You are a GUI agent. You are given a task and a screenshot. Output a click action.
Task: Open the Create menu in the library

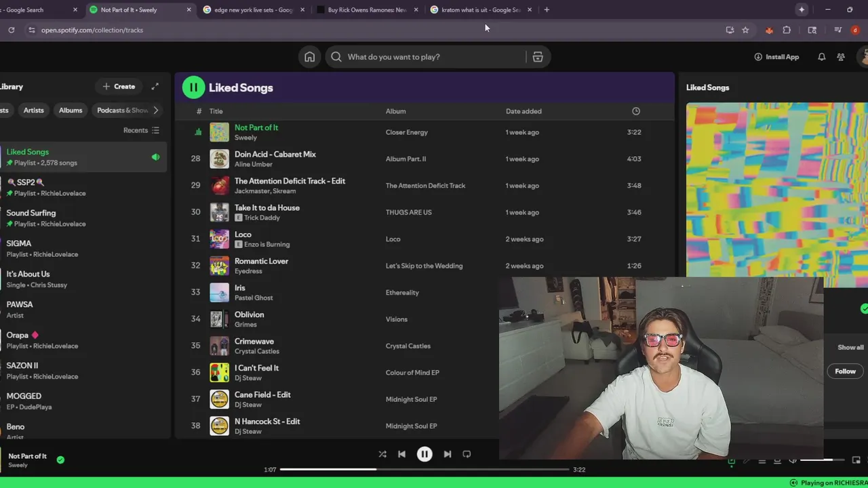coord(119,86)
